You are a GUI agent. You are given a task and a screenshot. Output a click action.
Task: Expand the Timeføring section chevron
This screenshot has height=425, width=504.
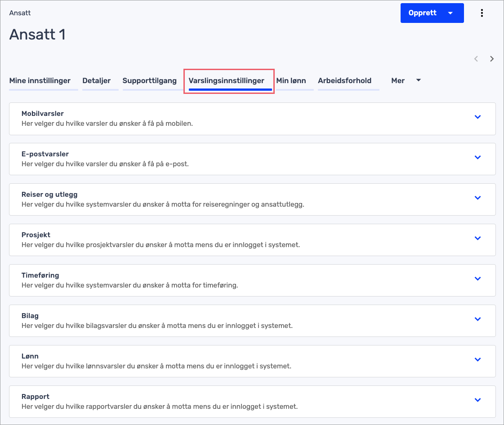tap(477, 279)
